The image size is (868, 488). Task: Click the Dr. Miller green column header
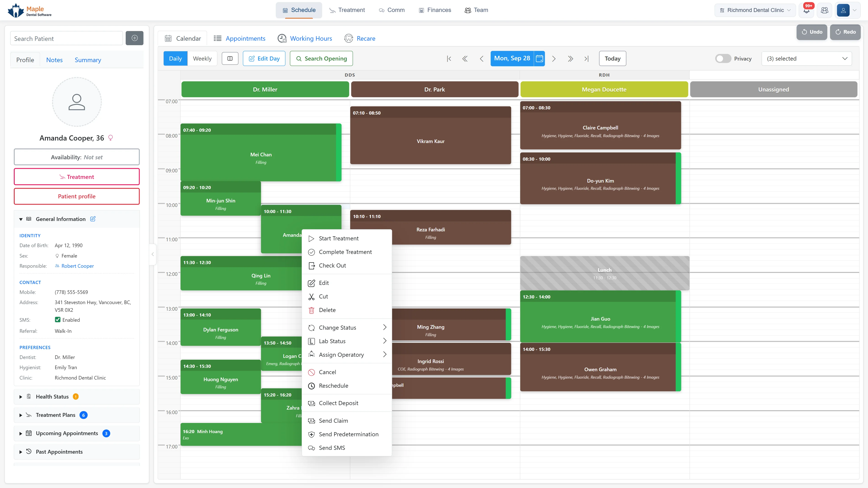265,89
